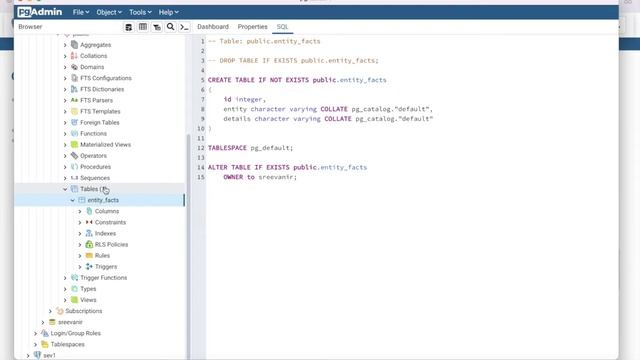Select the Tablespaces tree item
The height and width of the screenshot is (360, 640).
point(67,344)
